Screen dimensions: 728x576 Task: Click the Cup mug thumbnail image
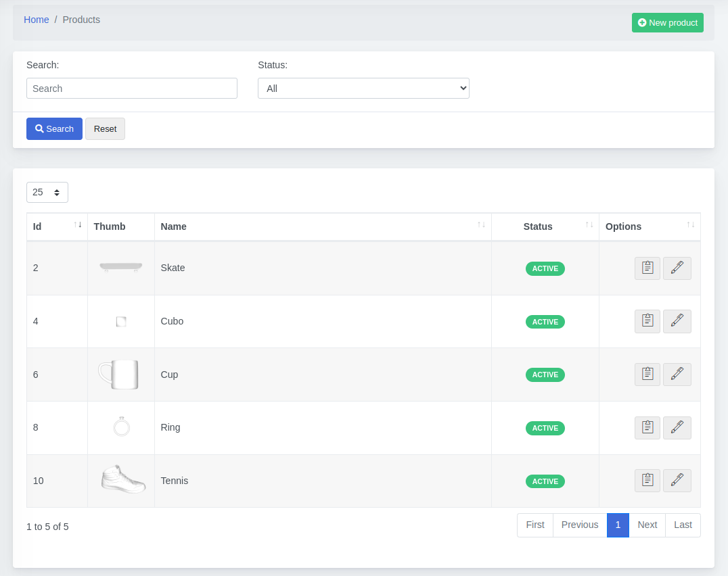coord(119,375)
